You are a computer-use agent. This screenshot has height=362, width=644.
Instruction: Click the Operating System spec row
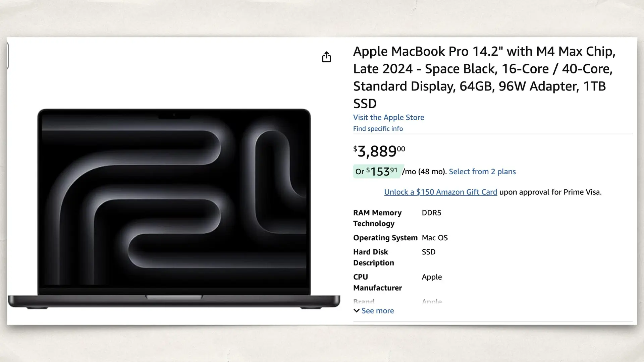(385, 238)
